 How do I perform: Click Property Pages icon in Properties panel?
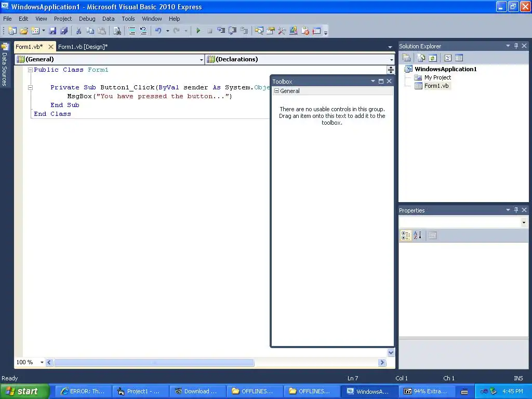pos(432,235)
